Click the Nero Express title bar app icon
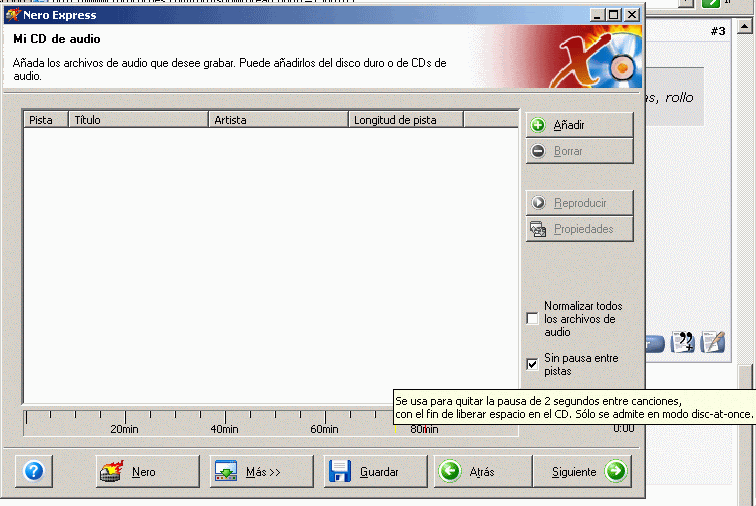Viewport: 756px width, 506px height. coord(13,15)
